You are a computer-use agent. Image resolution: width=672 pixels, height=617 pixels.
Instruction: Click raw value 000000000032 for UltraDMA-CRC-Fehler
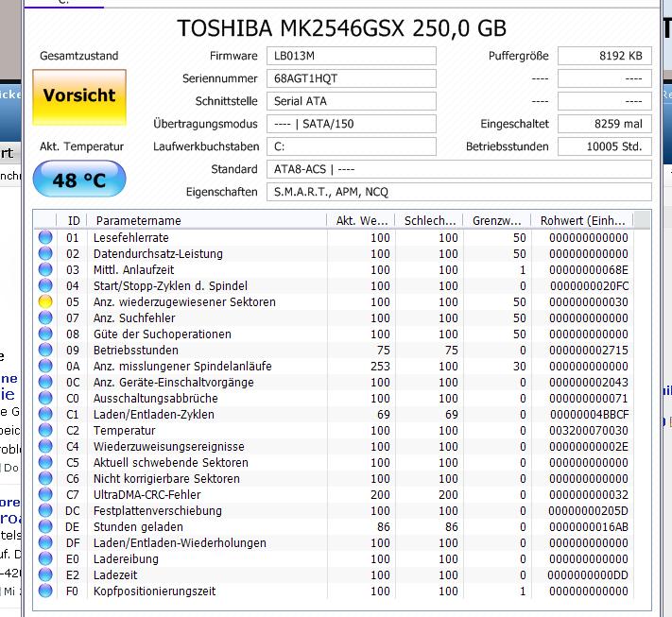point(589,495)
